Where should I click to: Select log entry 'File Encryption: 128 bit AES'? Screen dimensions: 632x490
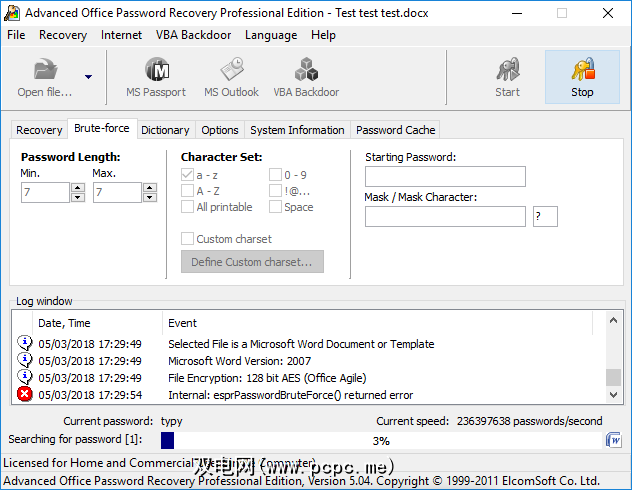pos(267,378)
